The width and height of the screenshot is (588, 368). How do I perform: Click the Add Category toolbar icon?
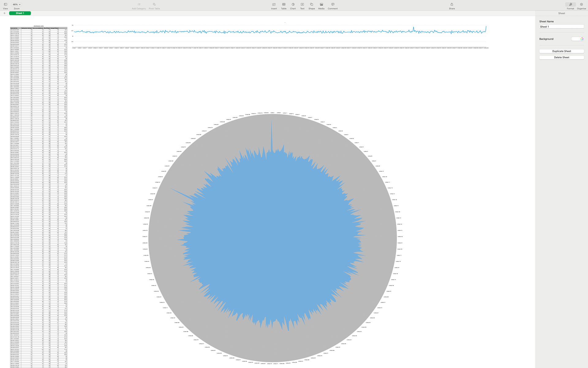[139, 5]
